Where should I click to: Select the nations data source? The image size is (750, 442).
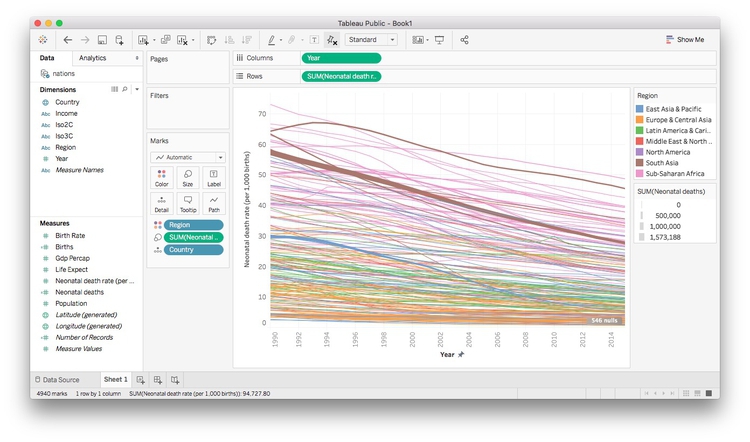tap(64, 74)
